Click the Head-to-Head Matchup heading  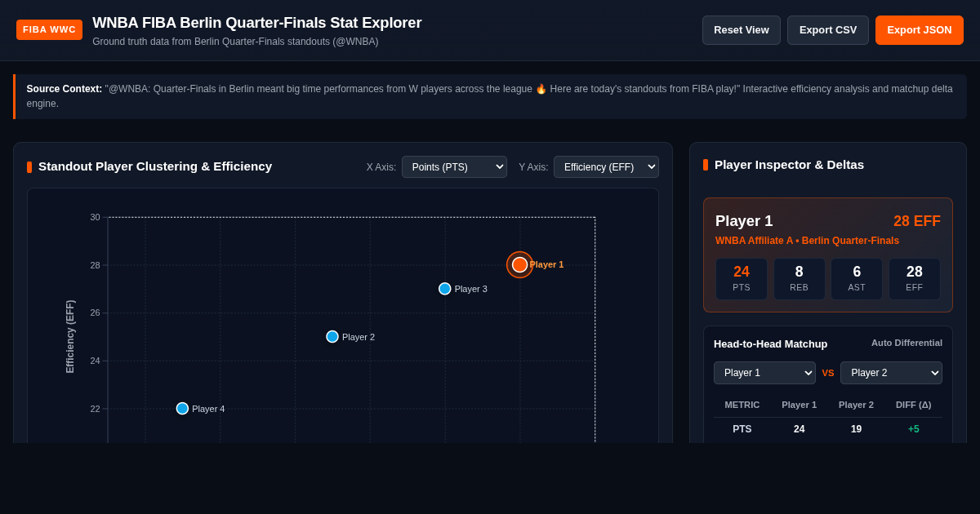click(x=770, y=344)
